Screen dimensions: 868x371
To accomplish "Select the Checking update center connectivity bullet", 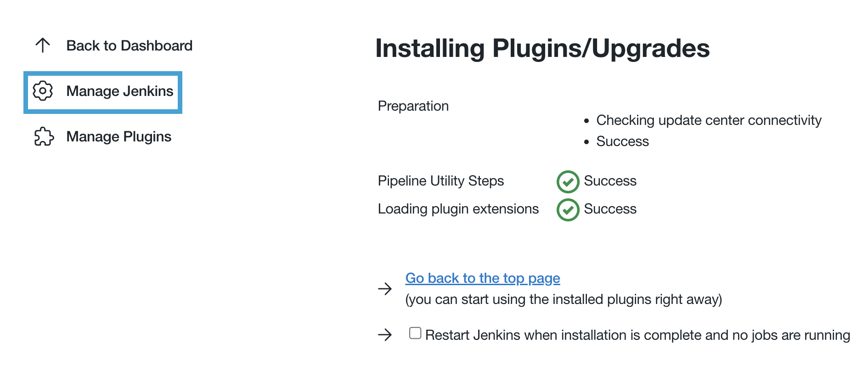I will [709, 120].
